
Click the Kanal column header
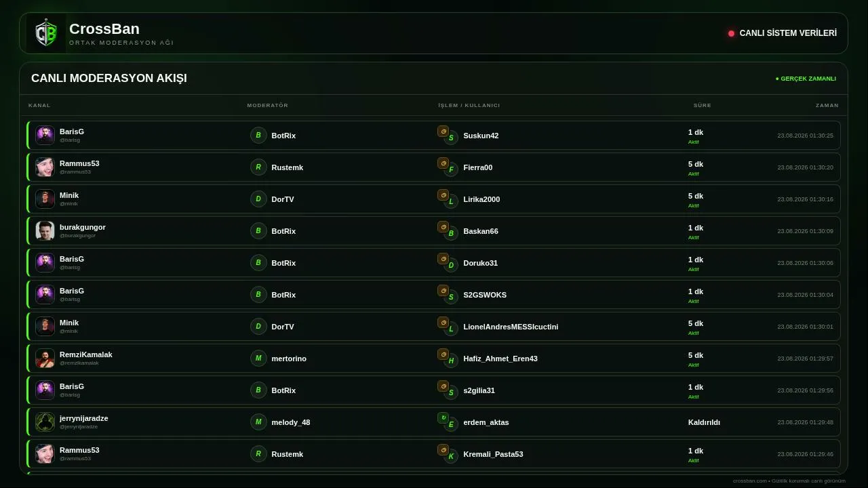click(x=39, y=105)
